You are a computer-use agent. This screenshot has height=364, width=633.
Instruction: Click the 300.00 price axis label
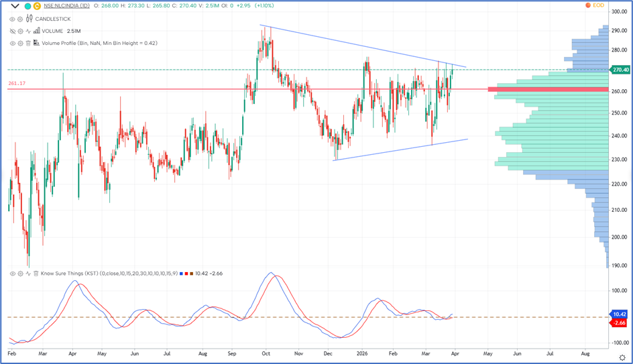pyautogui.click(x=620, y=11)
